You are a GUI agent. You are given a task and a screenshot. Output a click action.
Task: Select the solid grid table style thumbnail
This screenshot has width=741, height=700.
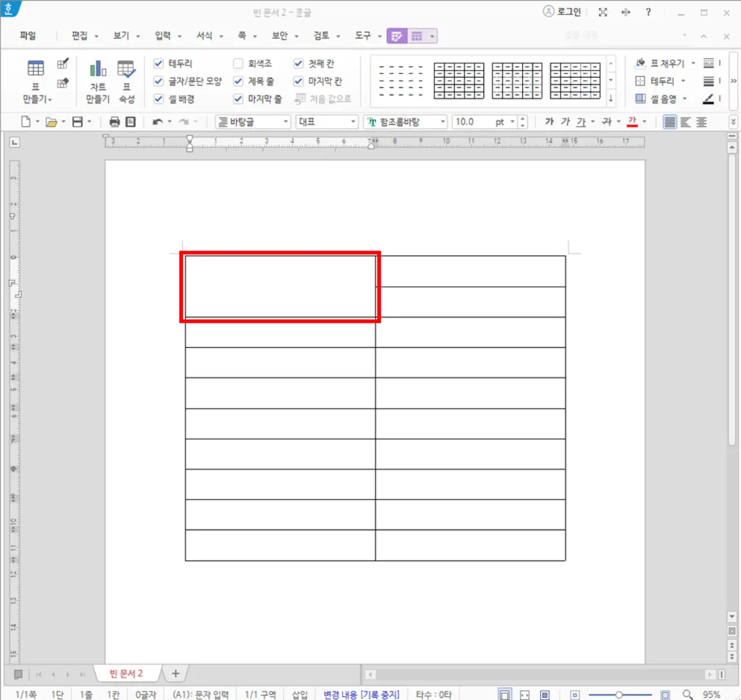click(x=459, y=81)
